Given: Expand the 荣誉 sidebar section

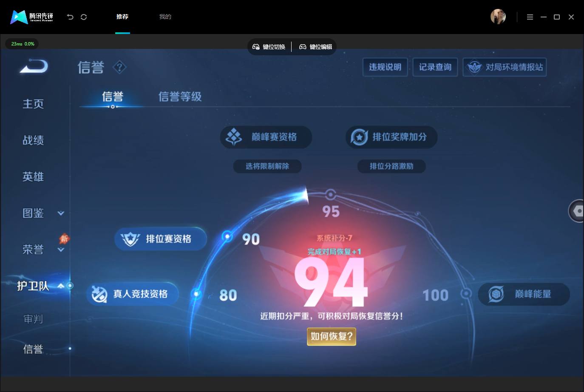Looking at the screenshot, I should tap(61, 250).
